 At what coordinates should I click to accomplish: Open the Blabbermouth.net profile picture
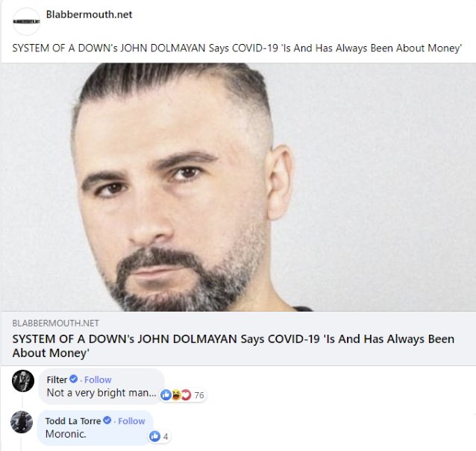coord(26,22)
